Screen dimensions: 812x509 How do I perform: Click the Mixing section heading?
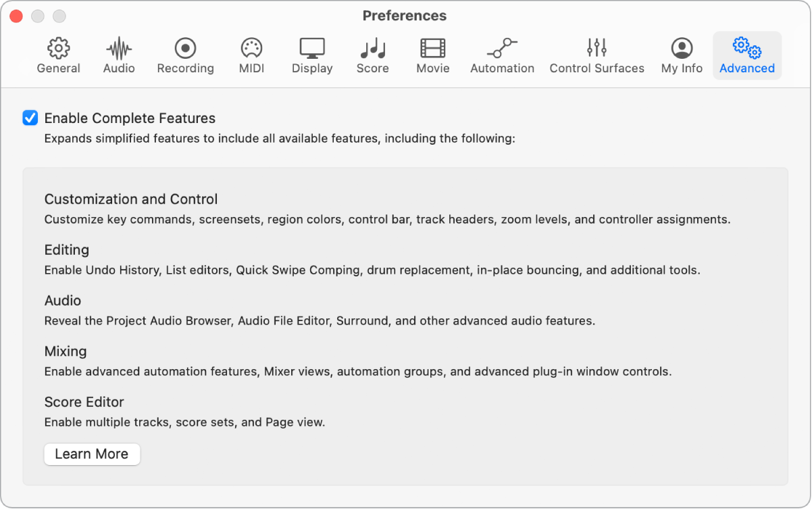[66, 352]
